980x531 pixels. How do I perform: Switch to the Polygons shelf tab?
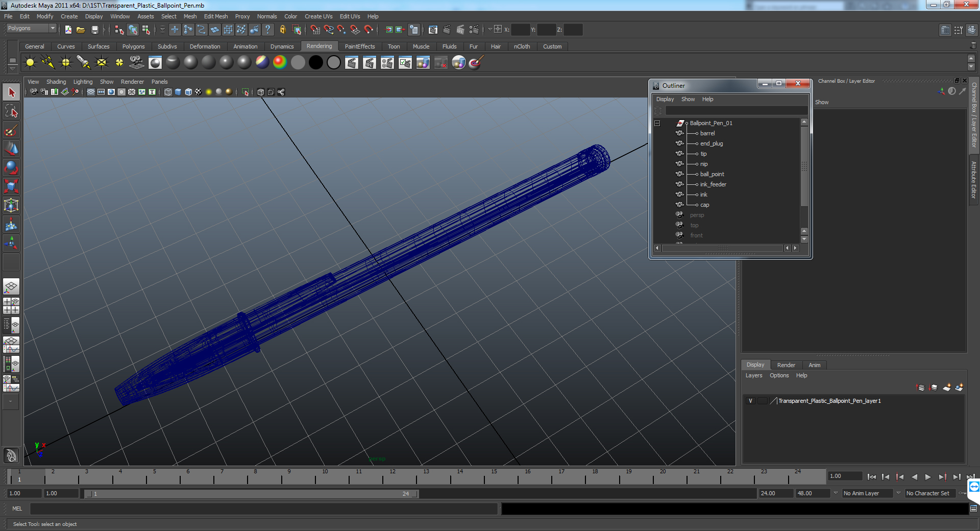(x=133, y=46)
